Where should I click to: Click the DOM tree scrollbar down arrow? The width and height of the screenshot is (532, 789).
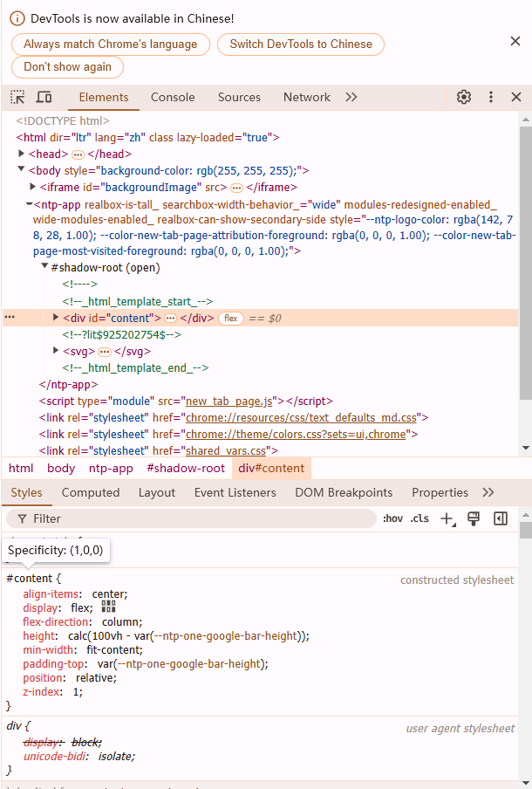526,448
